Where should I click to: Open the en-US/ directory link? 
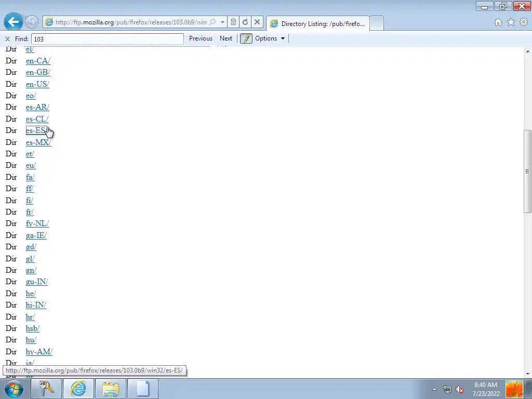[x=37, y=84]
